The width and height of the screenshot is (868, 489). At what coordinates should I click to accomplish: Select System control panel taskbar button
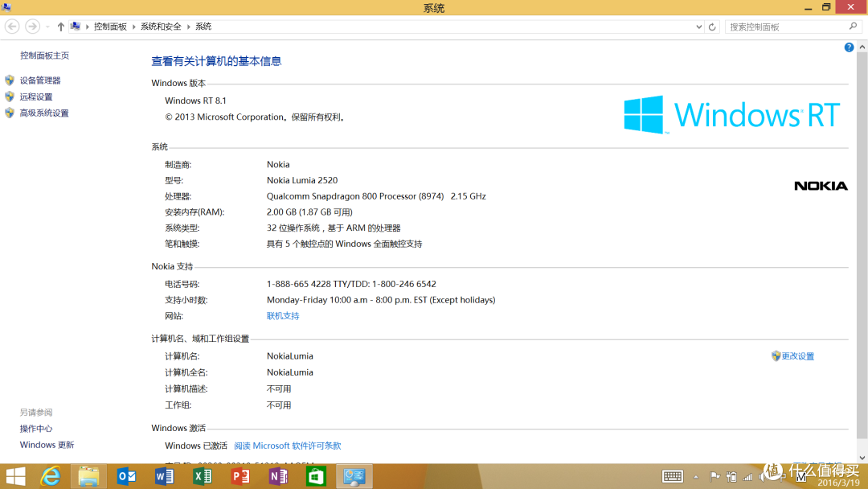(354, 476)
